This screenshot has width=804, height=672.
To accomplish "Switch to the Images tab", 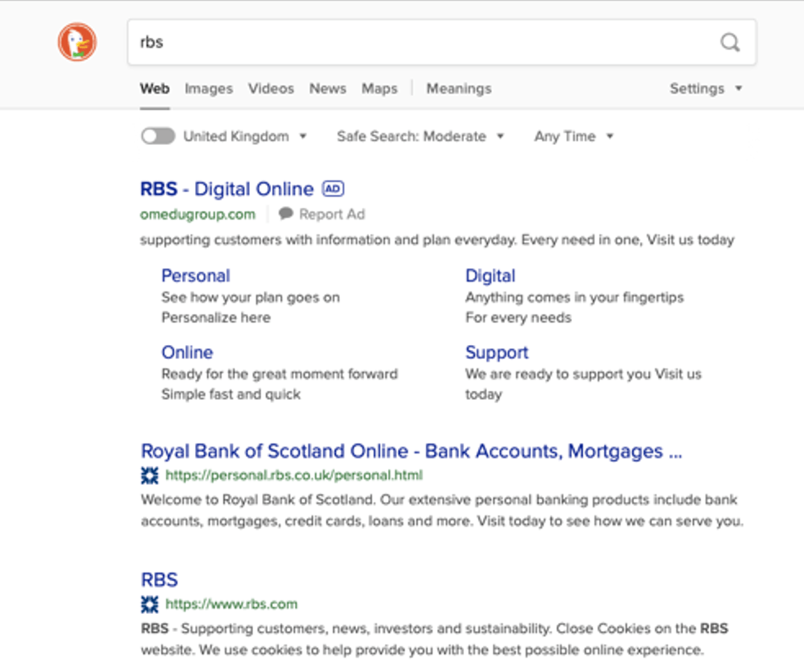I will (209, 89).
